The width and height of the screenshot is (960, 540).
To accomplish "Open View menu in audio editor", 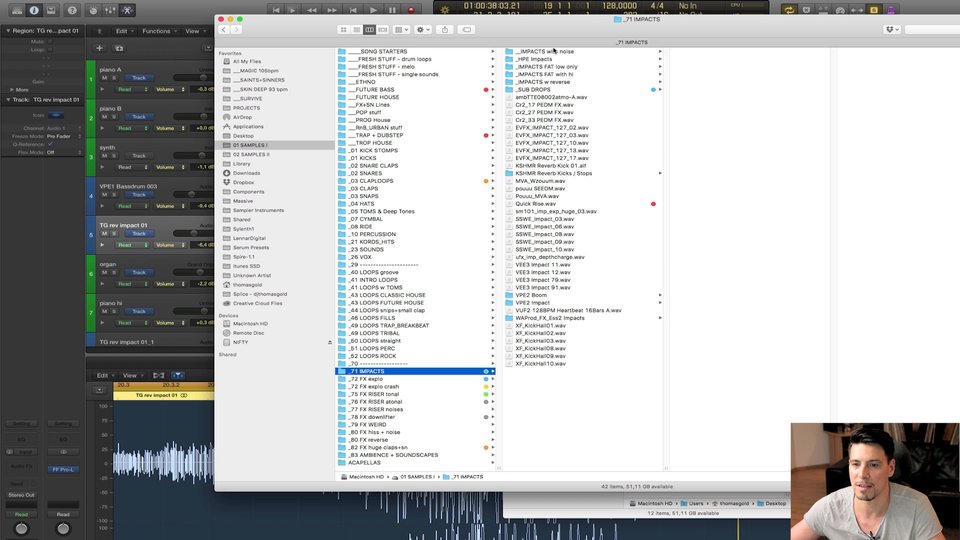I will click(132, 375).
